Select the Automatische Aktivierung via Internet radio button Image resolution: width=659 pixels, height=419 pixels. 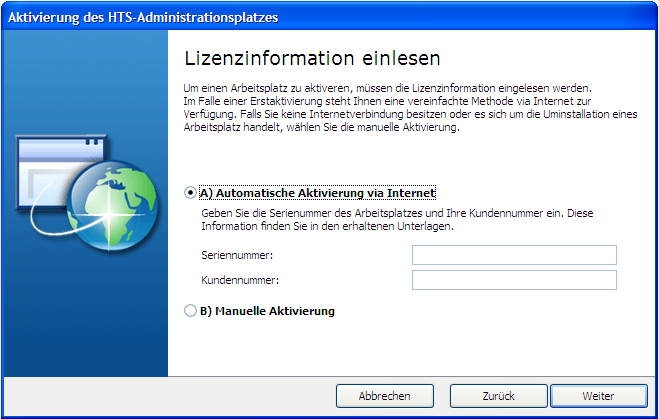pyautogui.click(x=191, y=193)
